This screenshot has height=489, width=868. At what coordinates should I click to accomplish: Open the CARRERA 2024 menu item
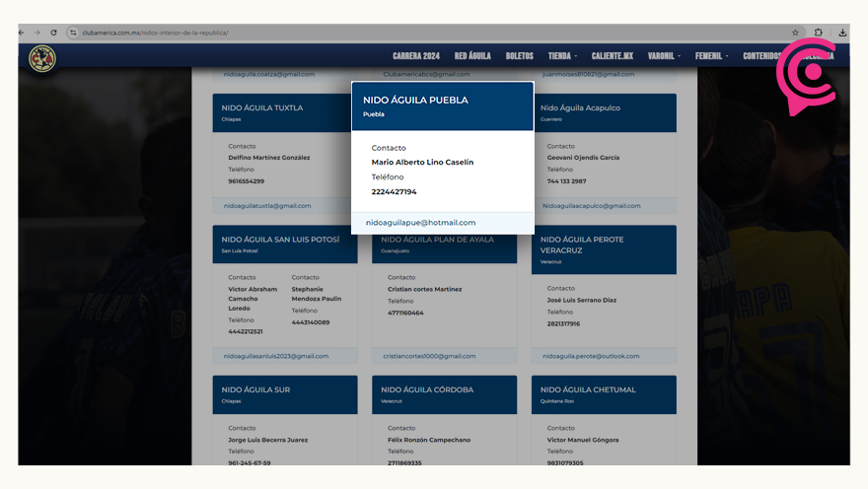point(416,56)
